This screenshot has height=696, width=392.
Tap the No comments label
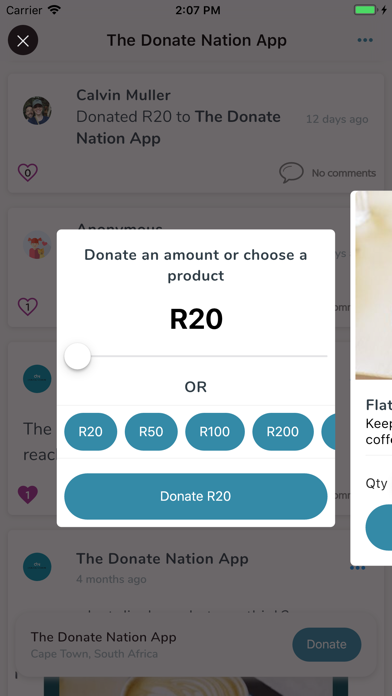344,173
